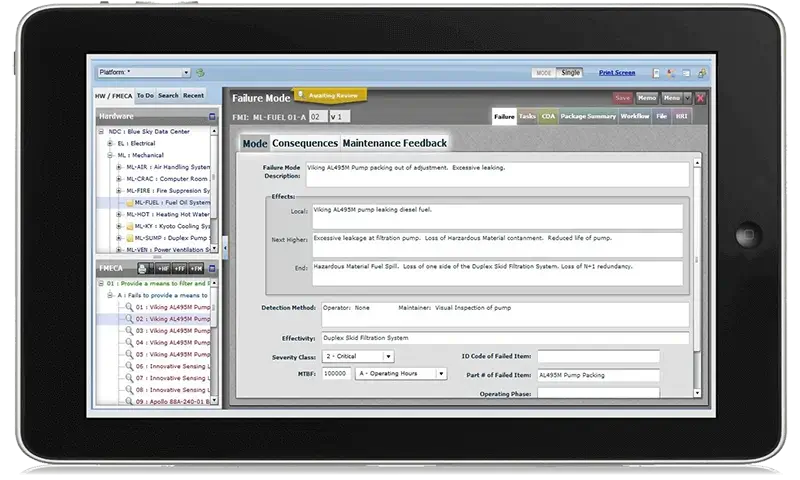
Task: Click the window-layout icon in top bar
Action: tap(686, 73)
